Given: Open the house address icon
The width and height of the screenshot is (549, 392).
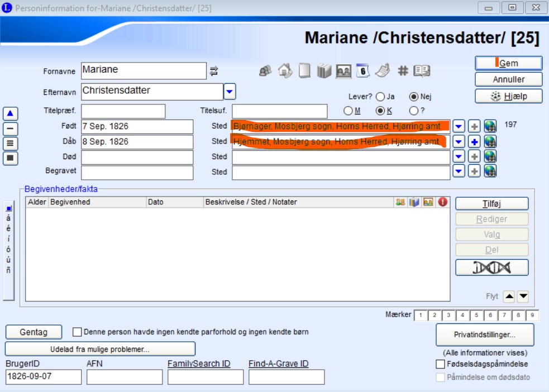Looking at the screenshot, I should (x=285, y=71).
